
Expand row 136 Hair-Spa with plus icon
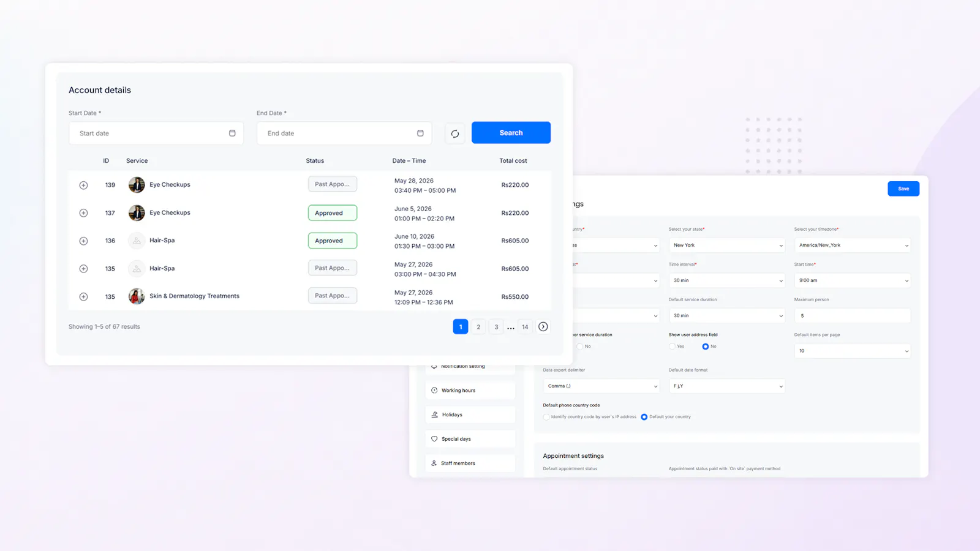coord(83,241)
